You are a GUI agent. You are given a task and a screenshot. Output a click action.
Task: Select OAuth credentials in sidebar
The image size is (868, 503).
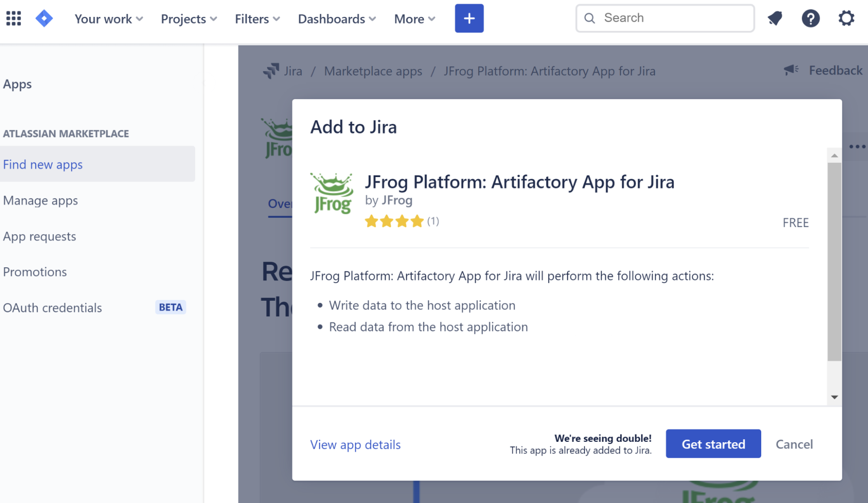tap(53, 308)
